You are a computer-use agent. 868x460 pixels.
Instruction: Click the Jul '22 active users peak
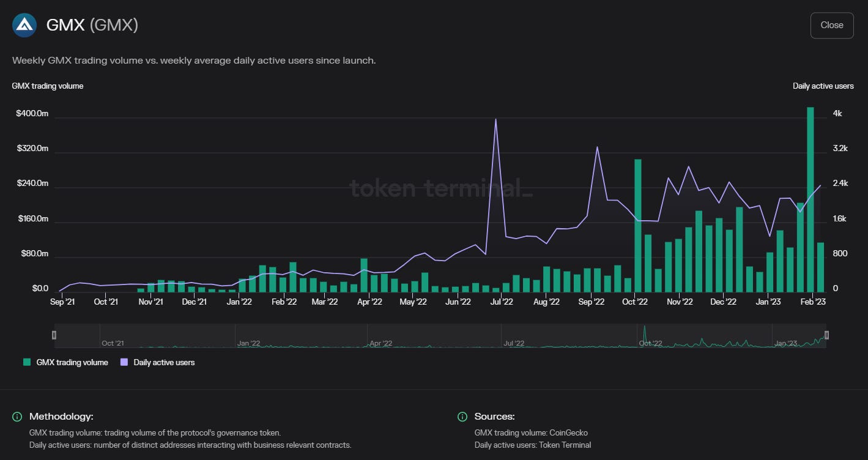pyautogui.click(x=495, y=119)
